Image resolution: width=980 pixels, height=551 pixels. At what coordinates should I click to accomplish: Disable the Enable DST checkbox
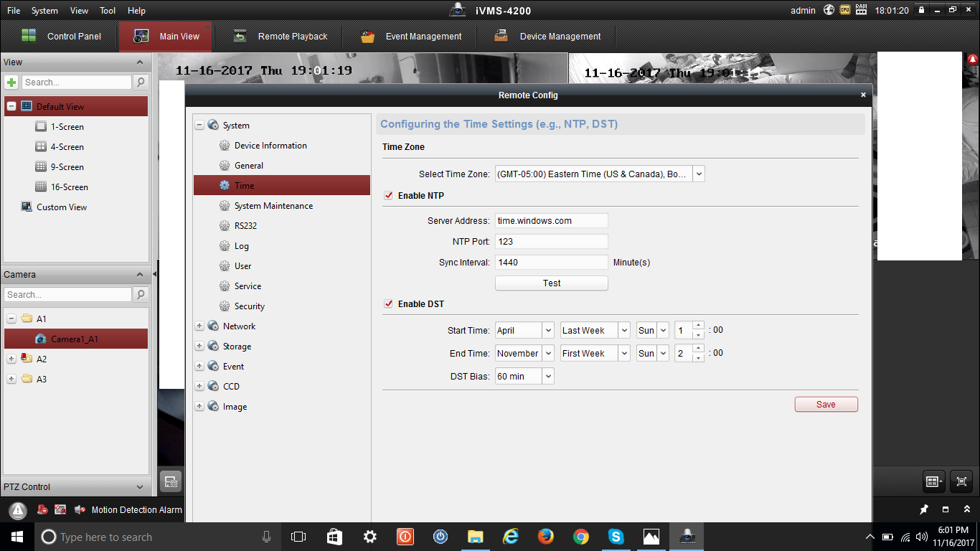point(389,304)
